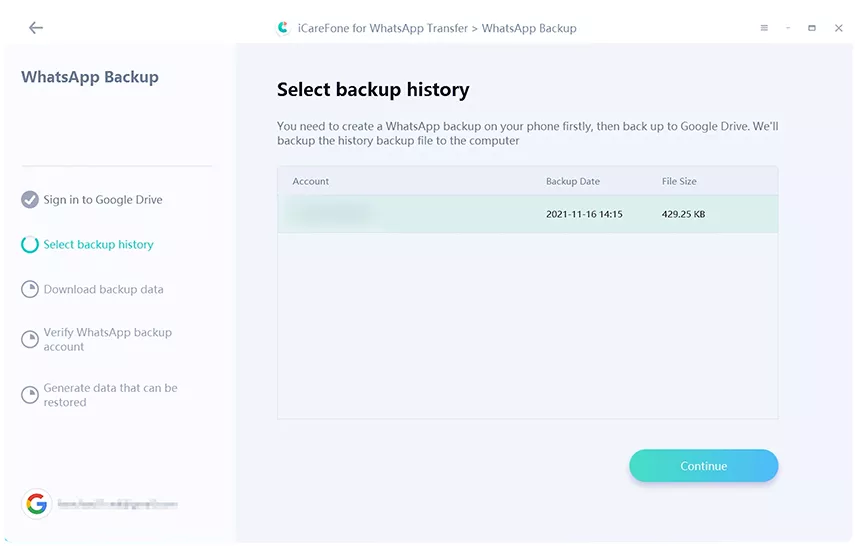The image size is (855, 546).
Task: Click the blurred Google account email
Action: [x=116, y=505]
